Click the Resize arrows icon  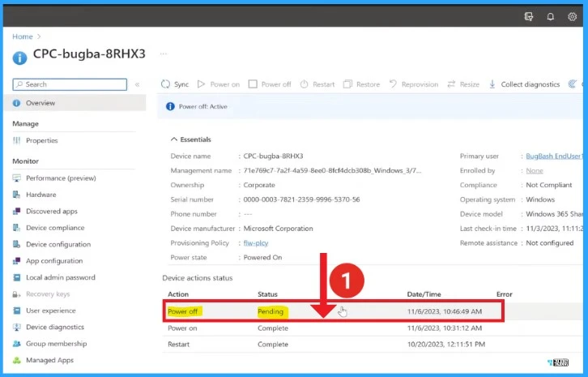click(x=451, y=84)
